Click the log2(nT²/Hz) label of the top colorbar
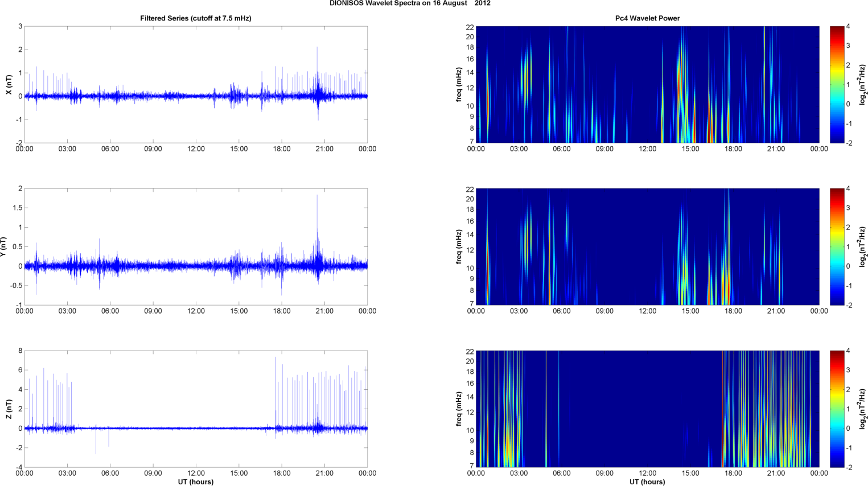 pos(863,84)
